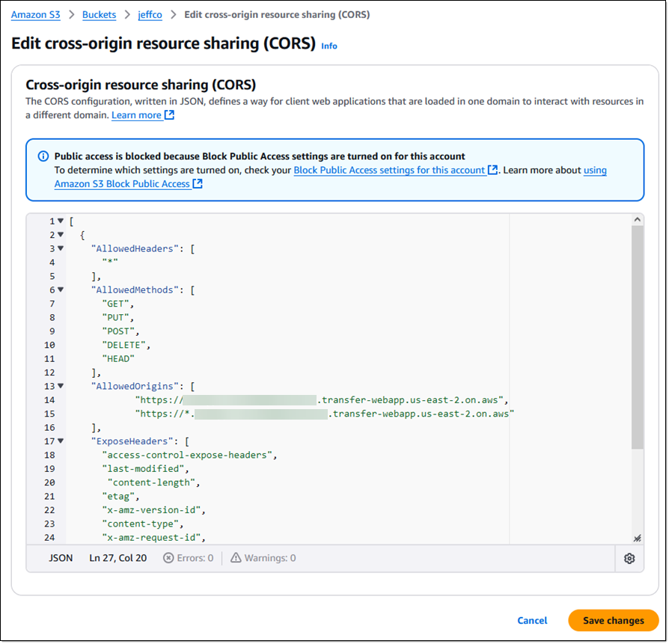Click the Errors circle-x icon

coord(168,558)
